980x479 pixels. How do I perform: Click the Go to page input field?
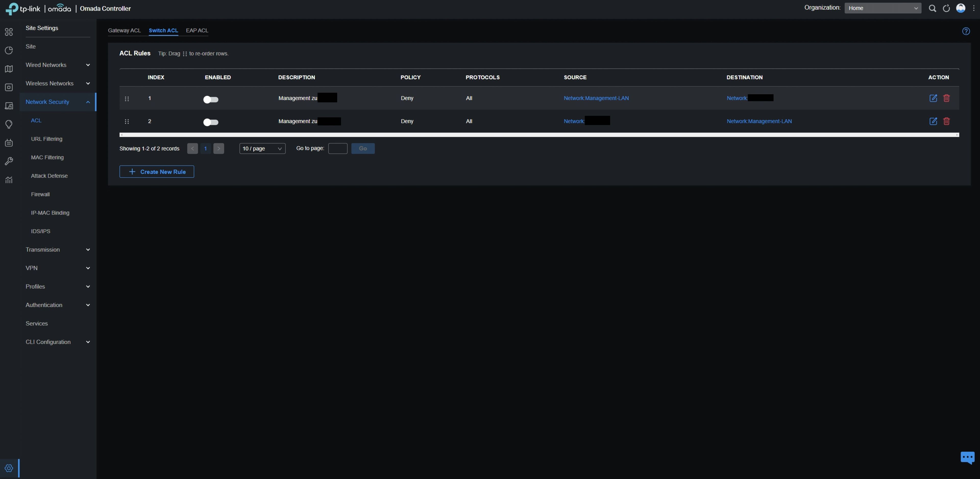click(x=337, y=148)
